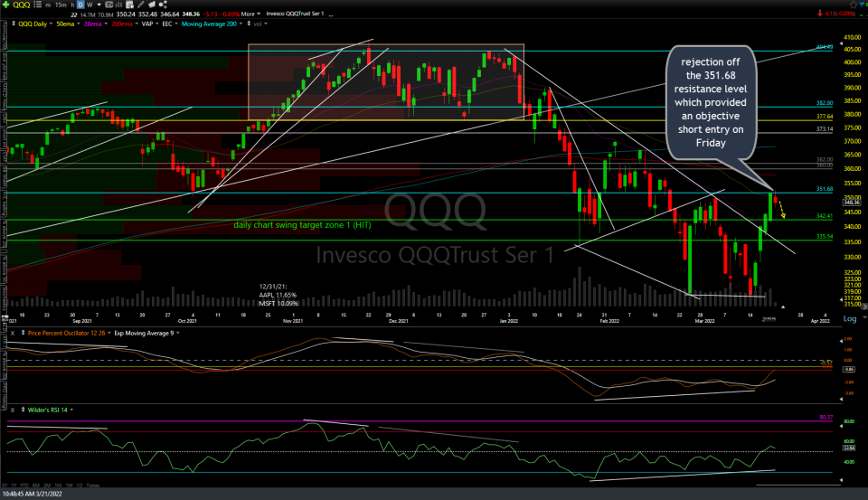Click the 3M range link
Image resolution: width=868 pixels, height=500 pixels.
(x=48, y=486)
